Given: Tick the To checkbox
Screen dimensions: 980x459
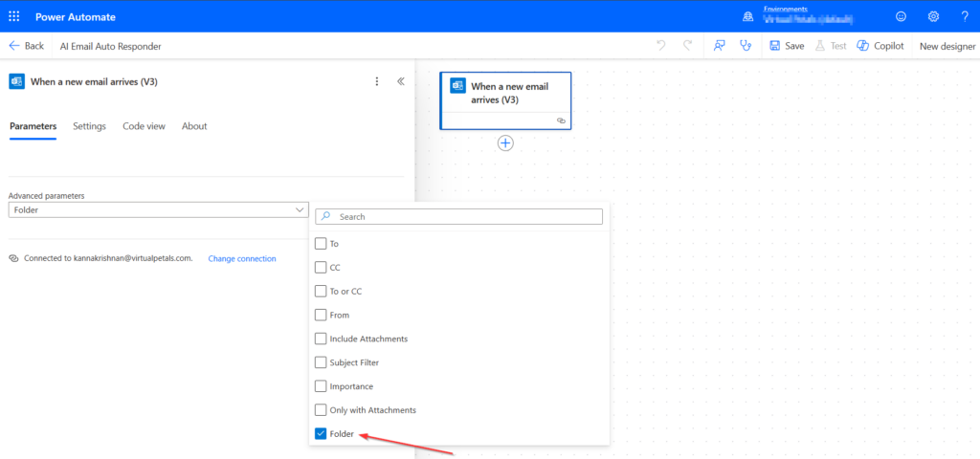Looking at the screenshot, I should tap(321, 244).
